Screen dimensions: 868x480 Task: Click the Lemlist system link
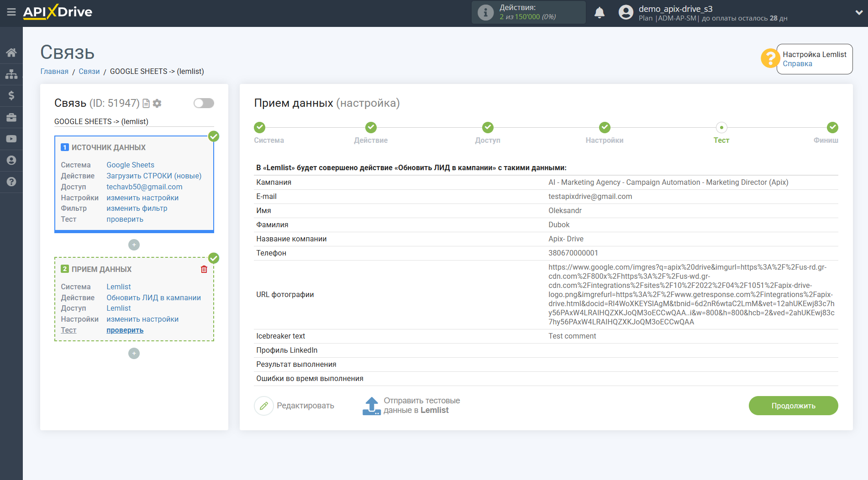119,287
